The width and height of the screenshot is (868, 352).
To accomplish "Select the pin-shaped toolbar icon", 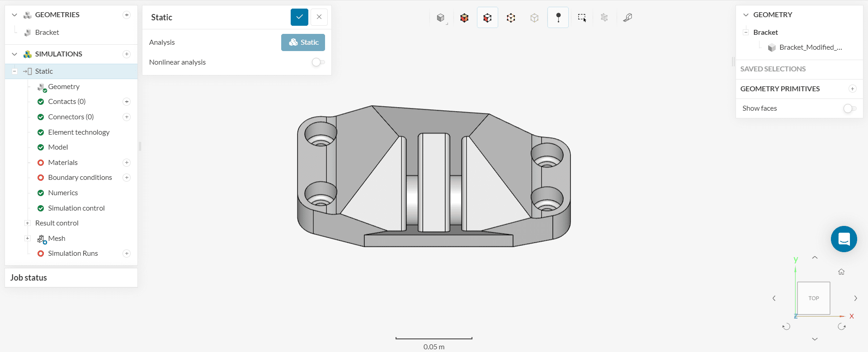I will 558,18.
